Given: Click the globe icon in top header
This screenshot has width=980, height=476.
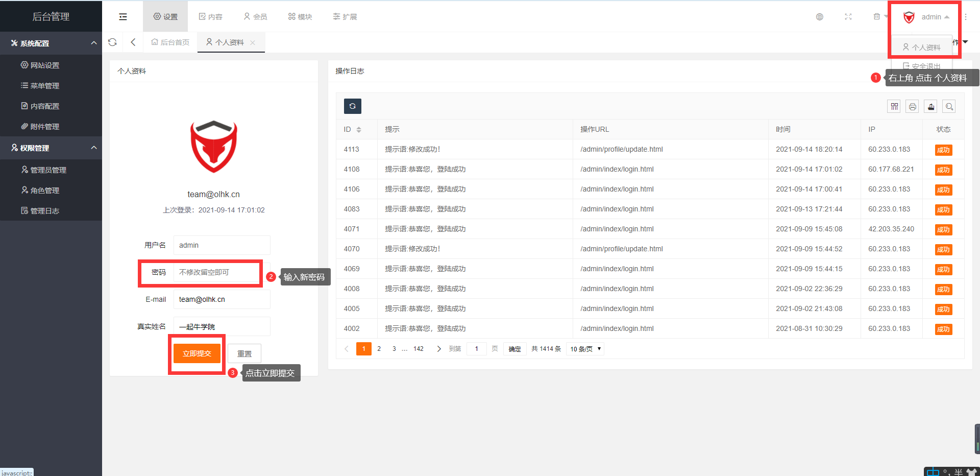Looking at the screenshot, I should [820, 17].
